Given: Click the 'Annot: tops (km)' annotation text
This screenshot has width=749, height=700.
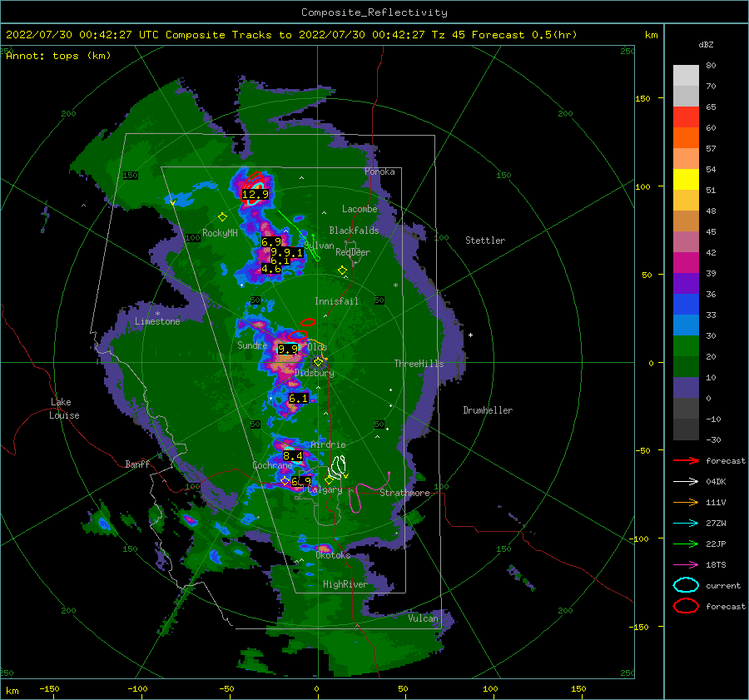Looking at the screenshot, I should 58,56.
